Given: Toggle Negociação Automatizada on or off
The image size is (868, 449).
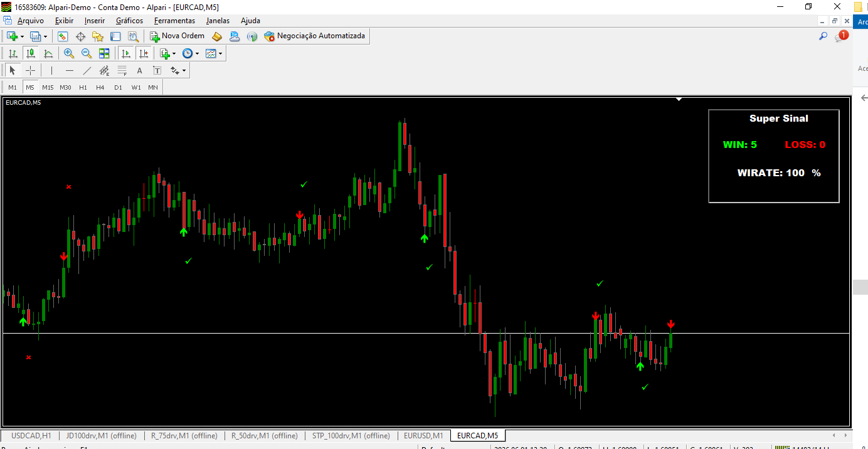Looking at the screenshot, I should click(x=315, y=36).
